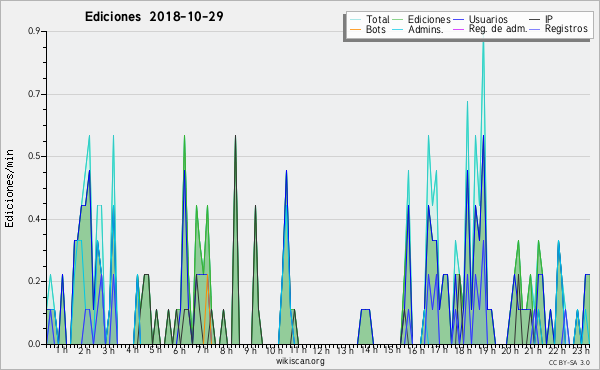This screenshot has height=370, width=600.
Task: Click the Reg. de adm. legend label
Action: click(498, 29)
